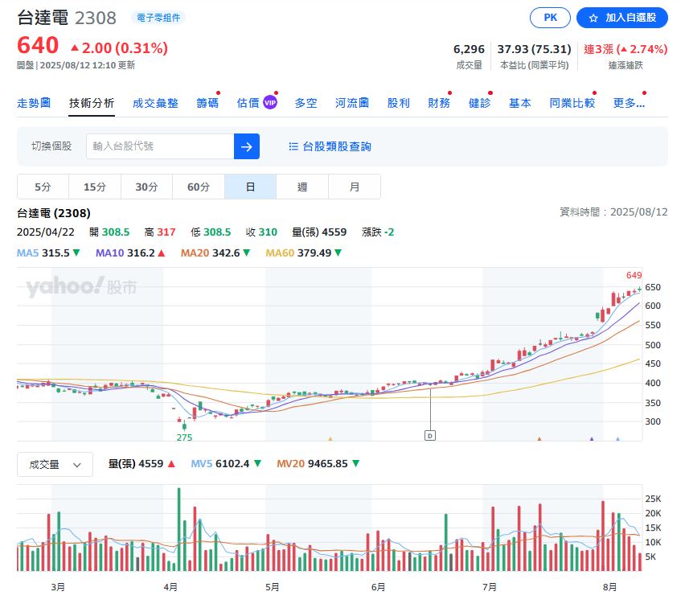Image resolution: width=685 pixels, height=616 pixels.
Task: Click the VIP badge next to 估價
Action: (x=270, y=103)
